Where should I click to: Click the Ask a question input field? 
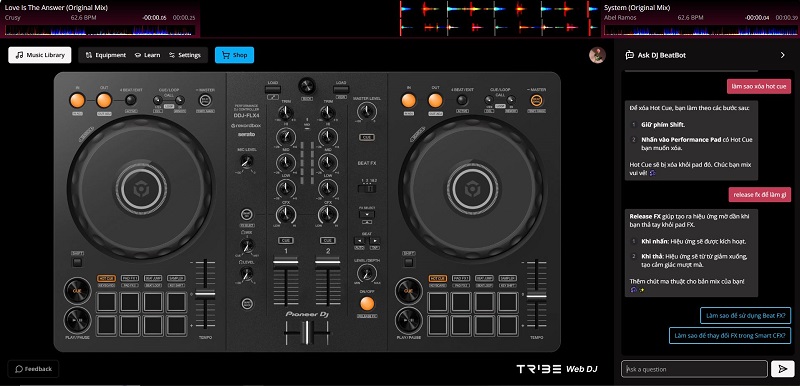(694, 369)
